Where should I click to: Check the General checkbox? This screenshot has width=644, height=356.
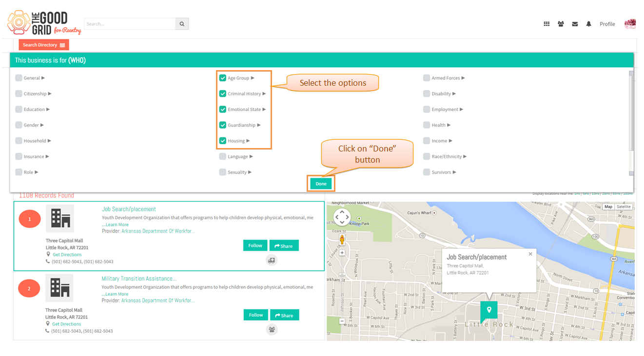[19, 78]
